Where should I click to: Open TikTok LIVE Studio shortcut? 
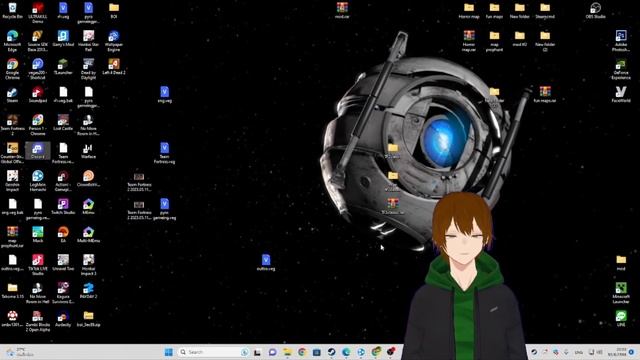coord(38,265)
